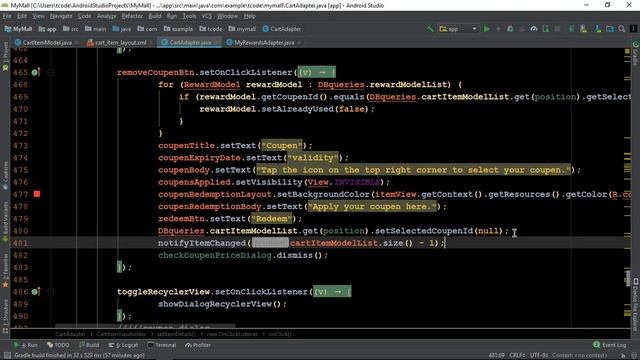Click the Profile app gauge icon

tap(533, 29)
